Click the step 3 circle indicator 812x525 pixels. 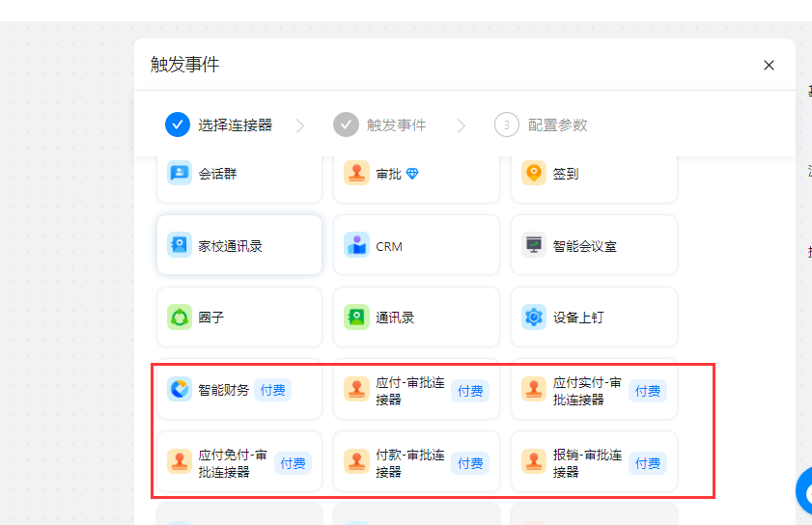point(507,124)
